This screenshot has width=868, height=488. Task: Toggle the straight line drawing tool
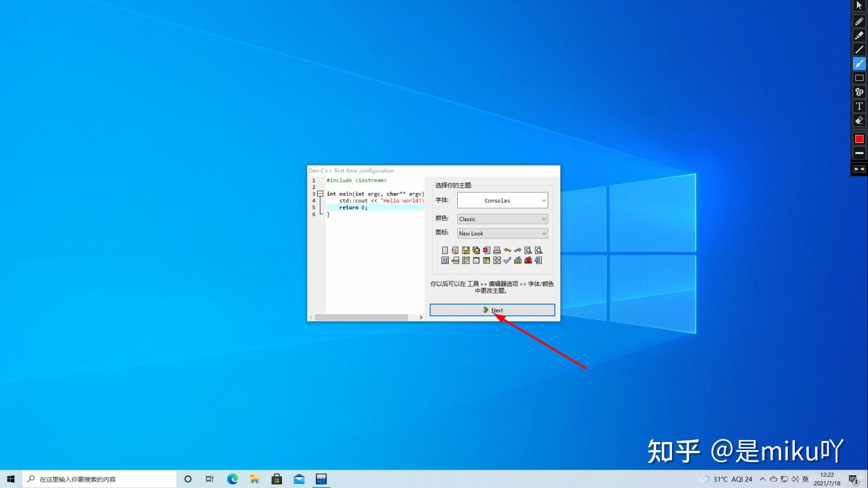coord(859,50)
